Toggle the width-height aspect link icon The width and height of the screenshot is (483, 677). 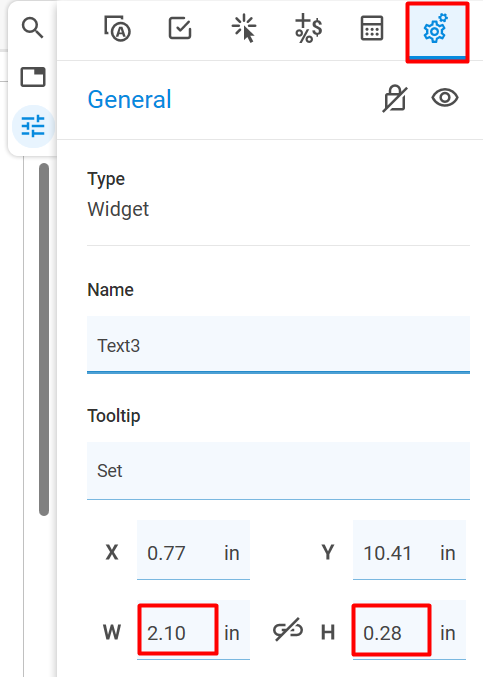click(288, 631)
